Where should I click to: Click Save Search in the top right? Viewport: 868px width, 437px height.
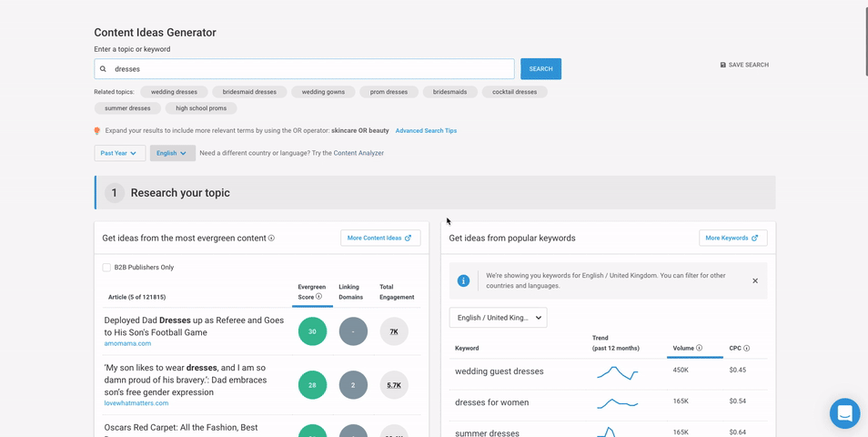744,66
